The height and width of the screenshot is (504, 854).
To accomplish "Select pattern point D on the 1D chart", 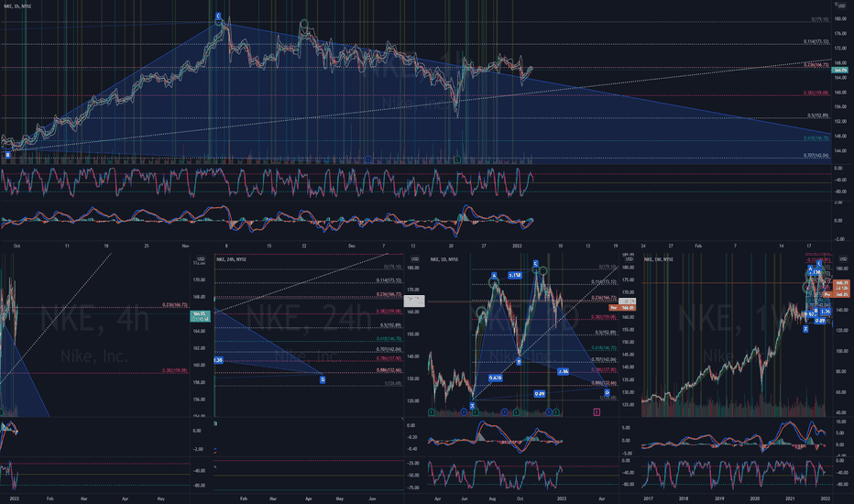I will [607, 392].
